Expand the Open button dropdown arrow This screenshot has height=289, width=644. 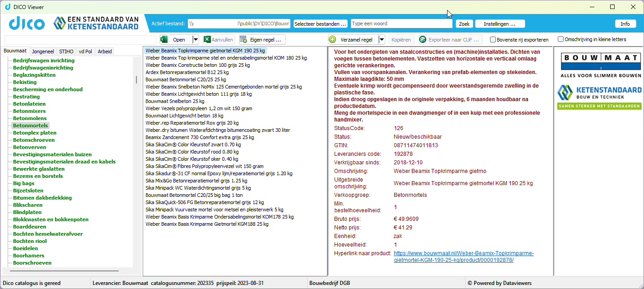click(196, 40)
